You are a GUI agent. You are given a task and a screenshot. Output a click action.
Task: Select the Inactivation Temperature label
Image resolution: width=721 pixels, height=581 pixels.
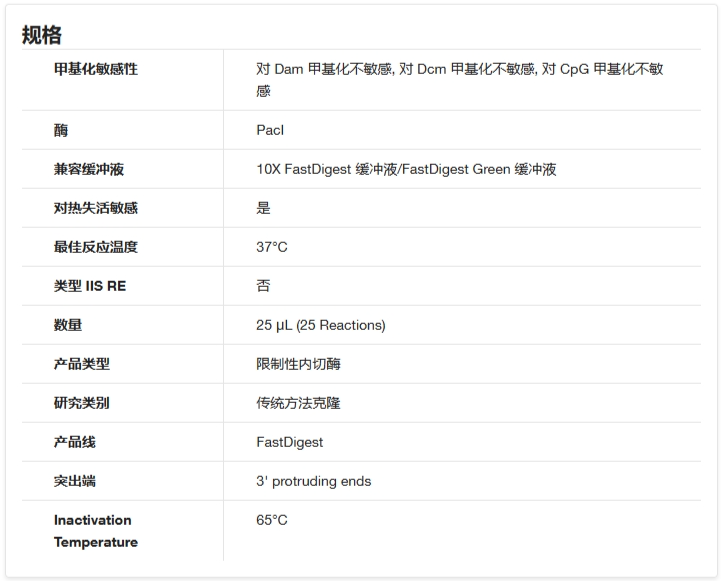[x=96, y=531]
